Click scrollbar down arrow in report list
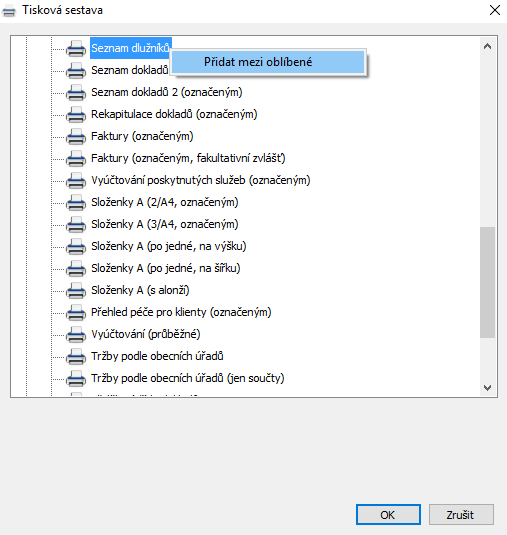This screenshot has width=507, height=535. tap(488, 388)
